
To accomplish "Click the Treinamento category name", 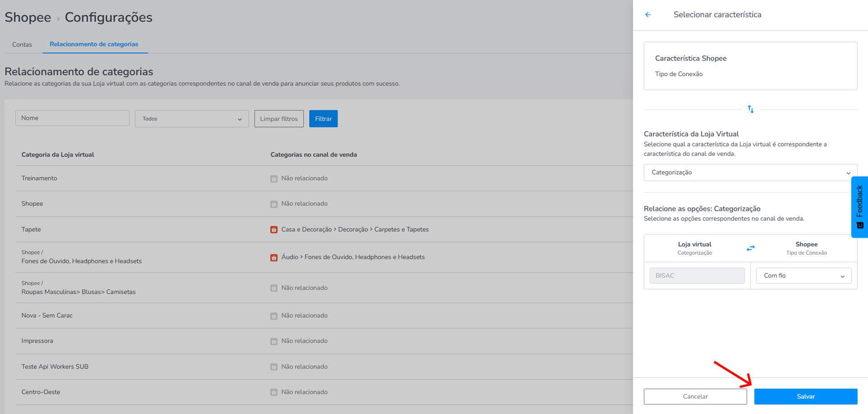I will point(39,178).
